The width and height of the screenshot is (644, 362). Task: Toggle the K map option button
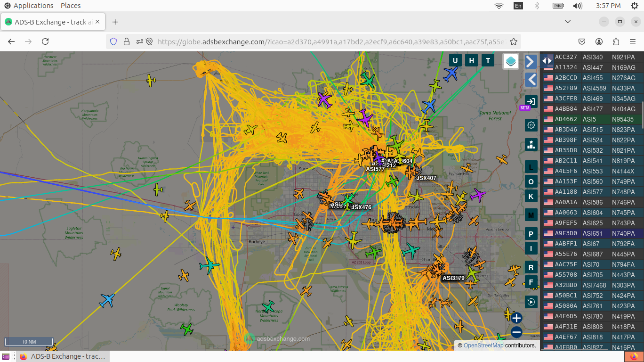point(531,197)
